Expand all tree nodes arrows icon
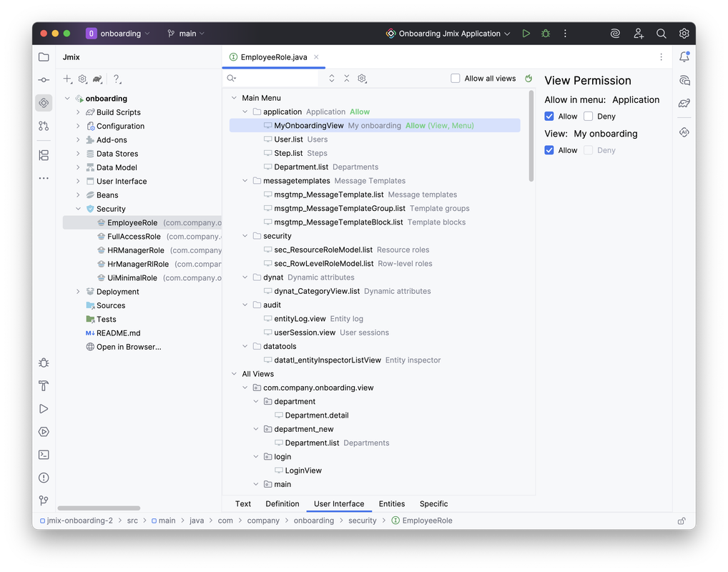This screenshot has width=728, height=572. (332, 79)
